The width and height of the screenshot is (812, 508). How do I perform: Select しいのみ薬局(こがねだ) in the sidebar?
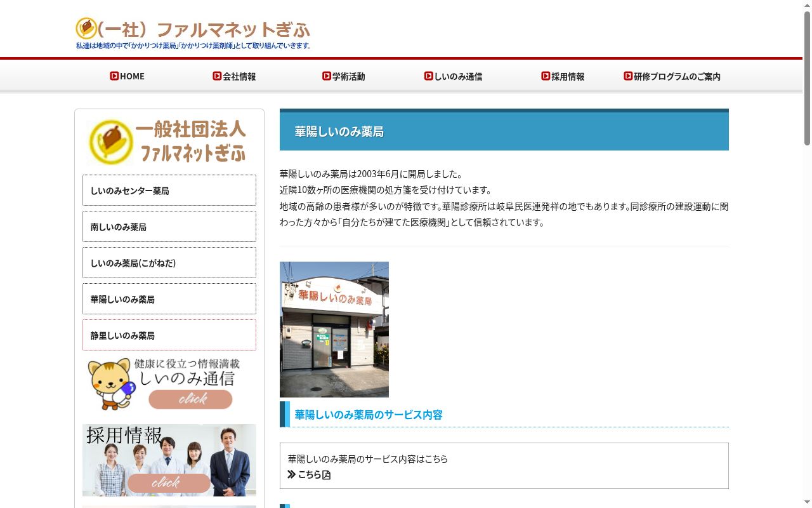(169, 263)
